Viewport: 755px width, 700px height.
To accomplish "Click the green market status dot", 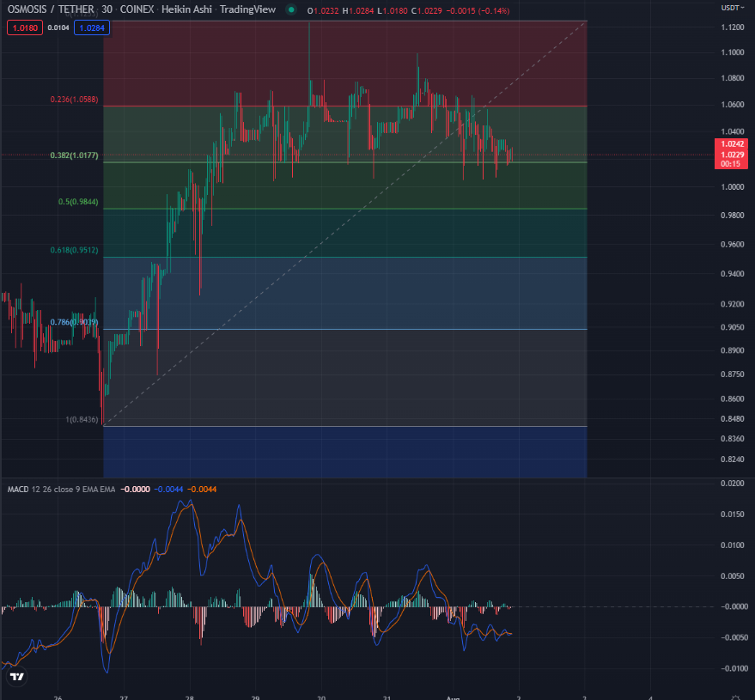I will click(x=291, y=9).
